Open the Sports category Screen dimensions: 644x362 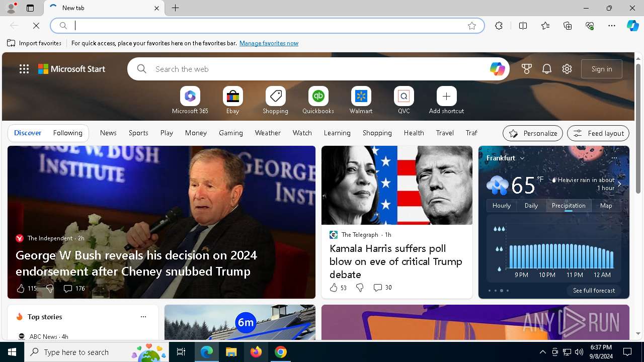138,133
